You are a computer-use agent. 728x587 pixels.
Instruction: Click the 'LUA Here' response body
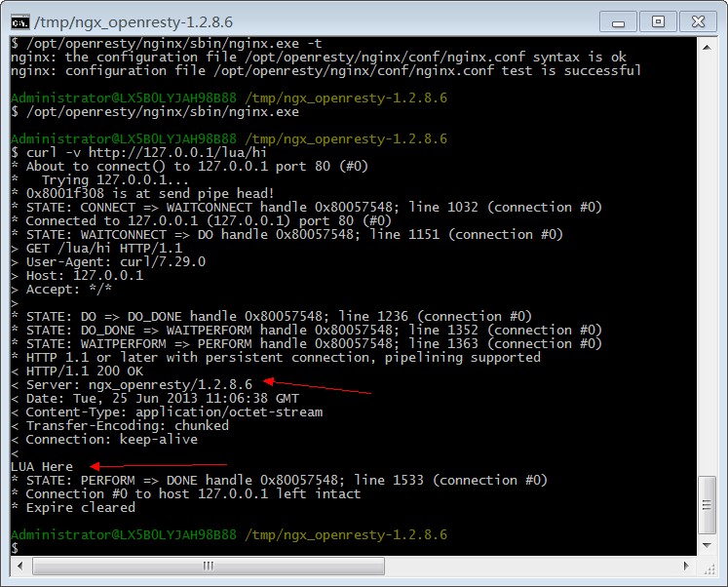click(x=42, y=467)
